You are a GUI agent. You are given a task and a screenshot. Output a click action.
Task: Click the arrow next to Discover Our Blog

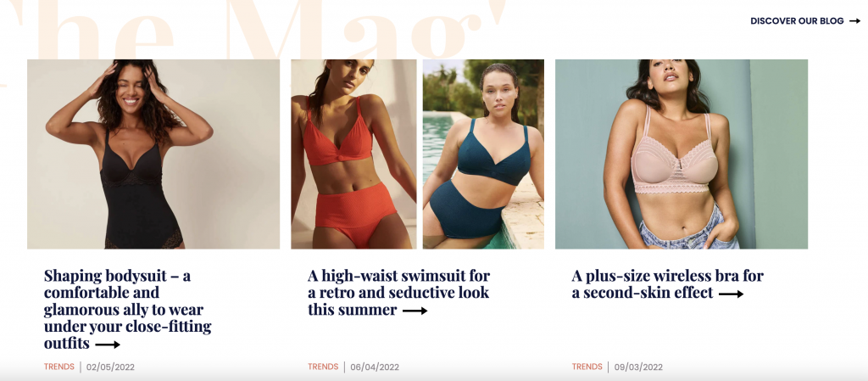tap(854, 21)
